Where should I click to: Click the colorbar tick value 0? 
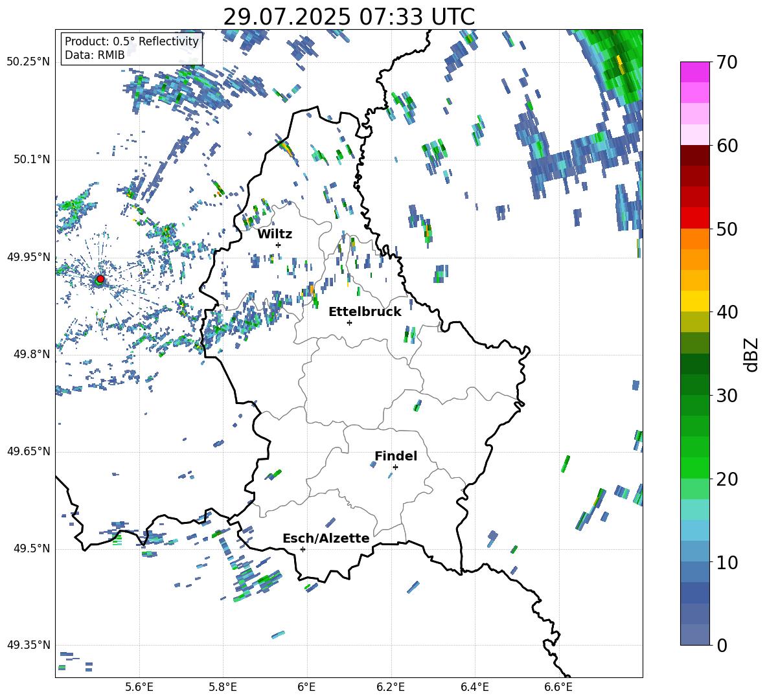point(722,645)
